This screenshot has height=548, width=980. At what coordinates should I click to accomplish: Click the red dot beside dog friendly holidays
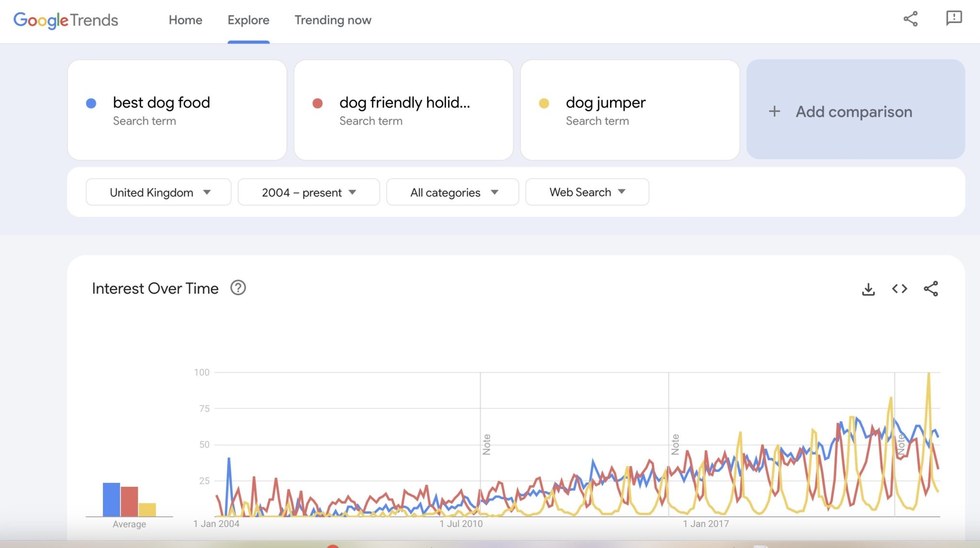317,103
